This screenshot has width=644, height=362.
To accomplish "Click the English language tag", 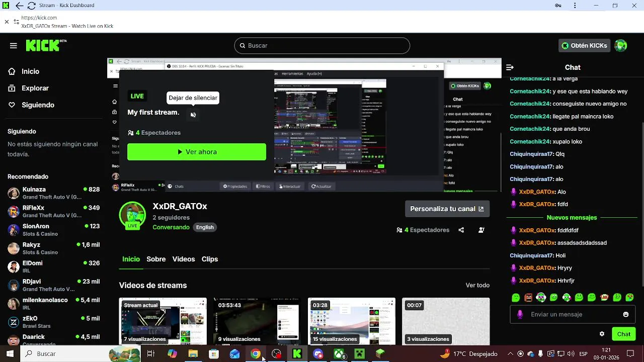I will pos(205,227).
